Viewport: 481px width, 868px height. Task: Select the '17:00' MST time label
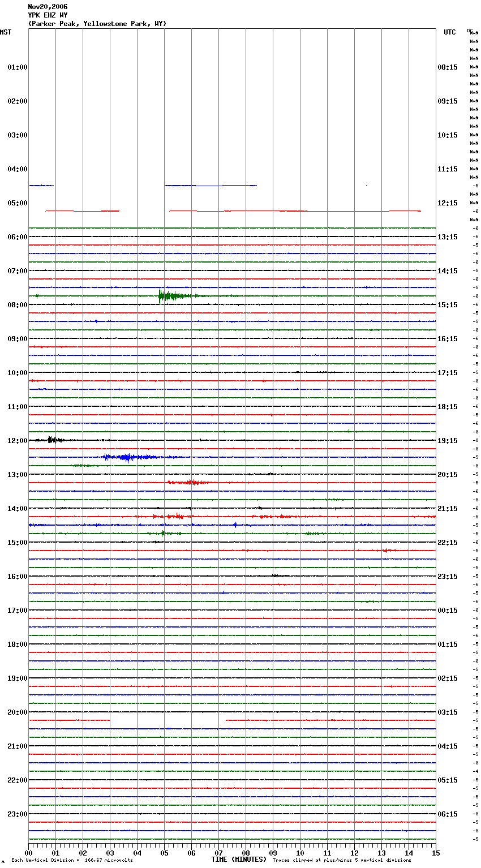point(18,611)
